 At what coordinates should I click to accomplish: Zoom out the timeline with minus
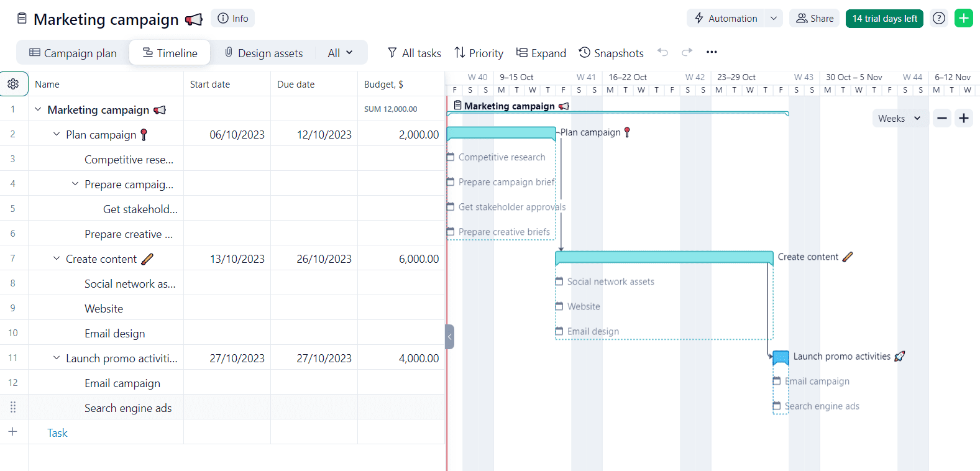(942, 118)
